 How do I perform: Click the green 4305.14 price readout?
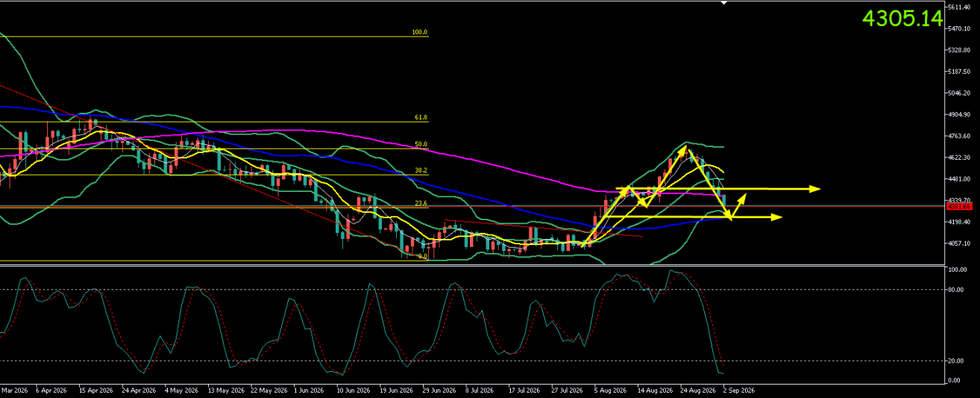coord(902,19)
